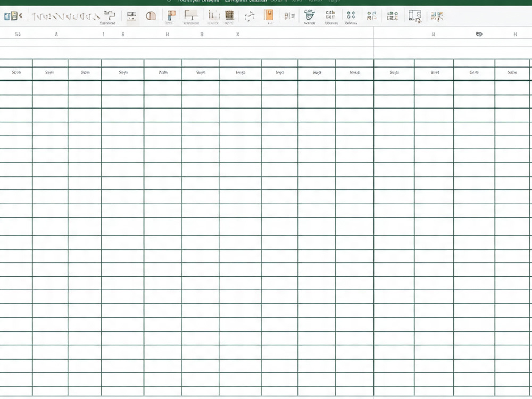
Task: Click the brown grid table icon
Action: 229,15
